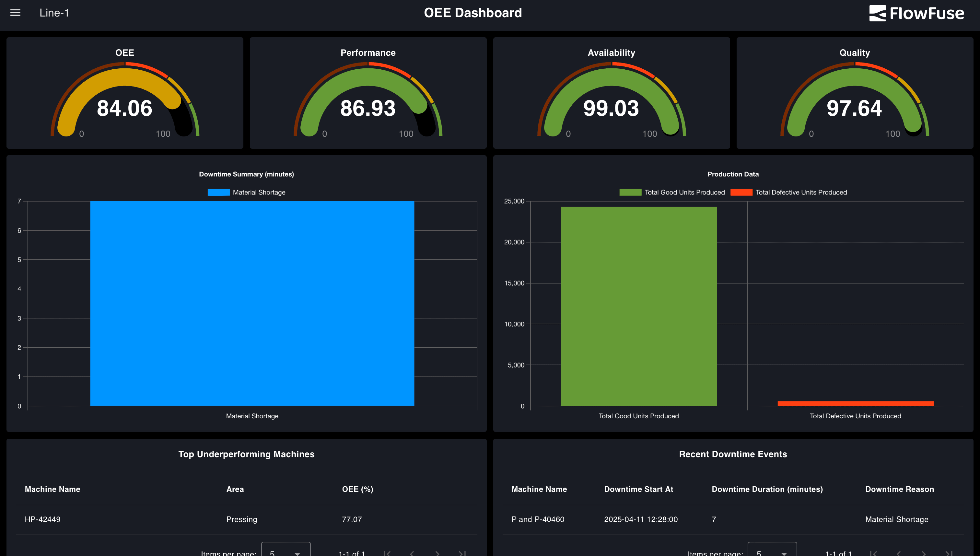Go to previous page in Recent Downtime Events
The height and width of the screenshot is (556, 980).
click(898, 552)
